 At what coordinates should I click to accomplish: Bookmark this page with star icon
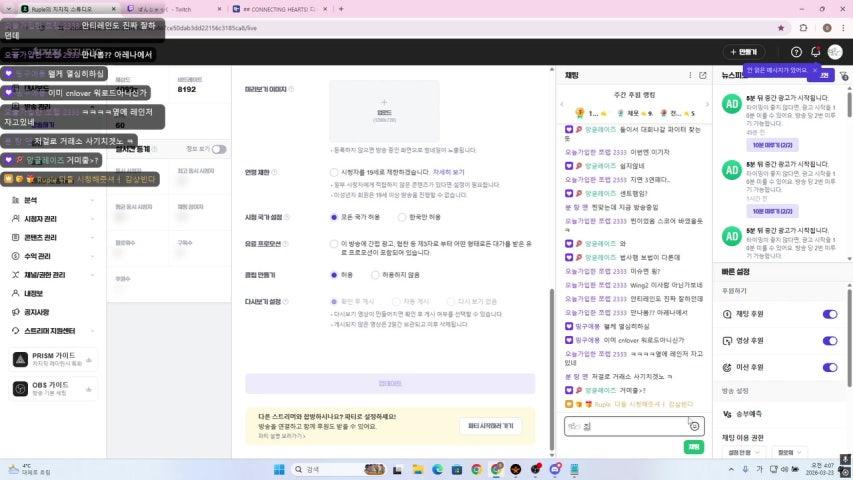click(x=781, y=28)
